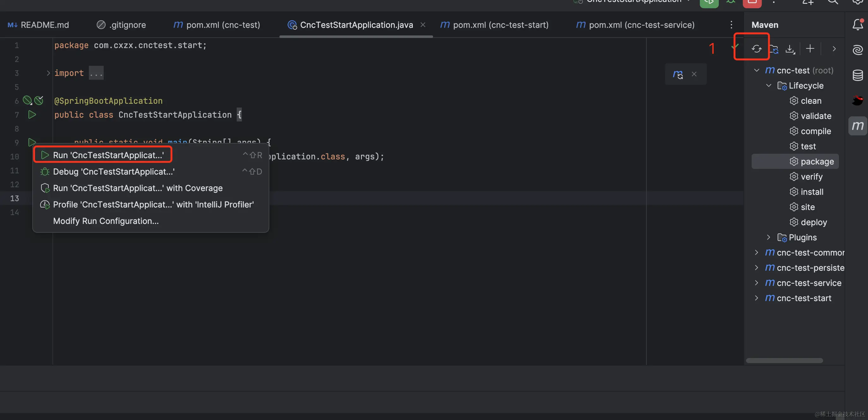Expand the Plugins folder in Maven
868x420 pixels.
pyautogui.click(x=768, y=237)
